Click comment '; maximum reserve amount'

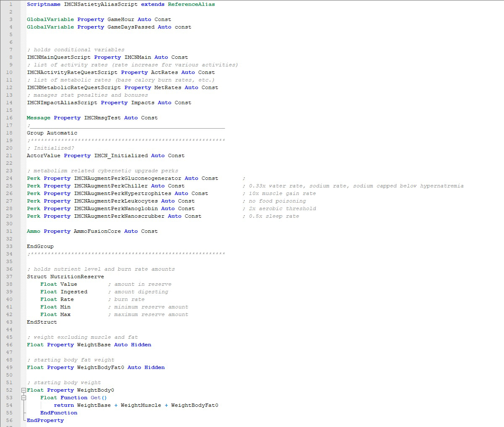tap(148, 314)
